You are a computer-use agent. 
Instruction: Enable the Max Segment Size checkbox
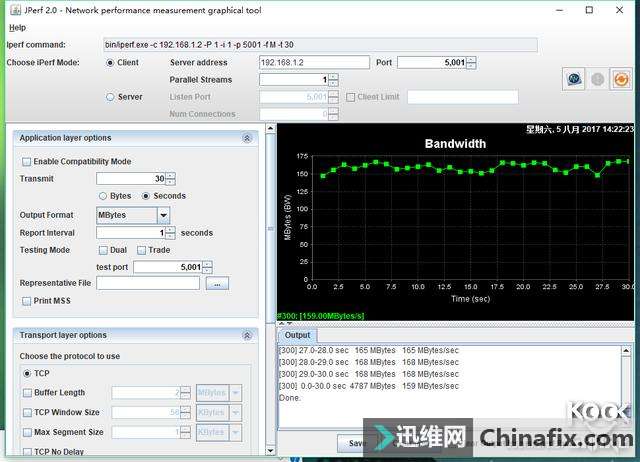click(x=27, y=432)
